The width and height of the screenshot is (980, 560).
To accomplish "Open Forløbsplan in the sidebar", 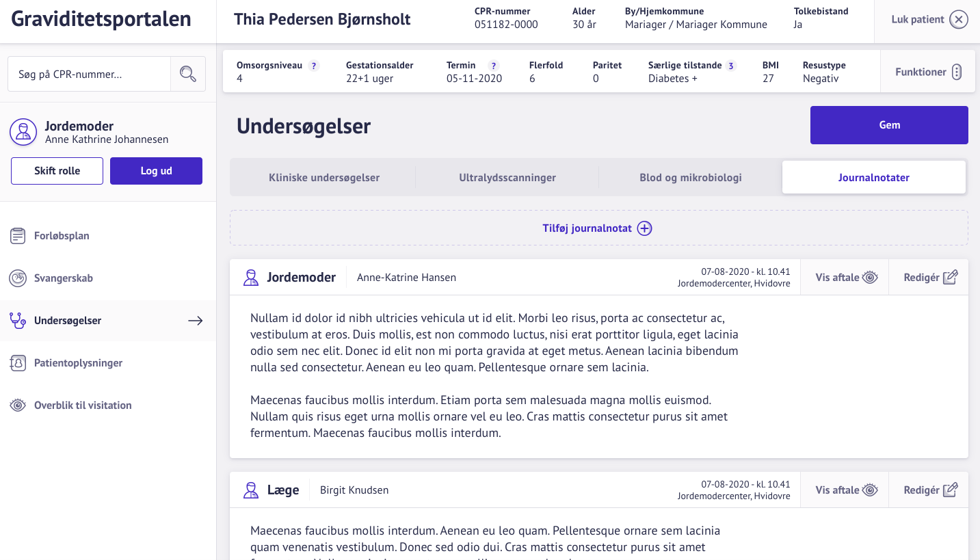I will coord(62,236).
